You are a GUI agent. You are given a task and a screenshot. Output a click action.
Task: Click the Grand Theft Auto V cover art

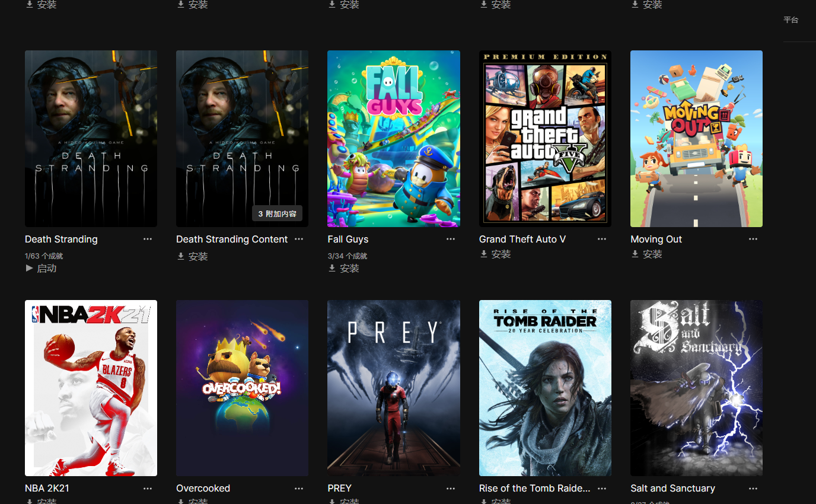coord(545,139)
